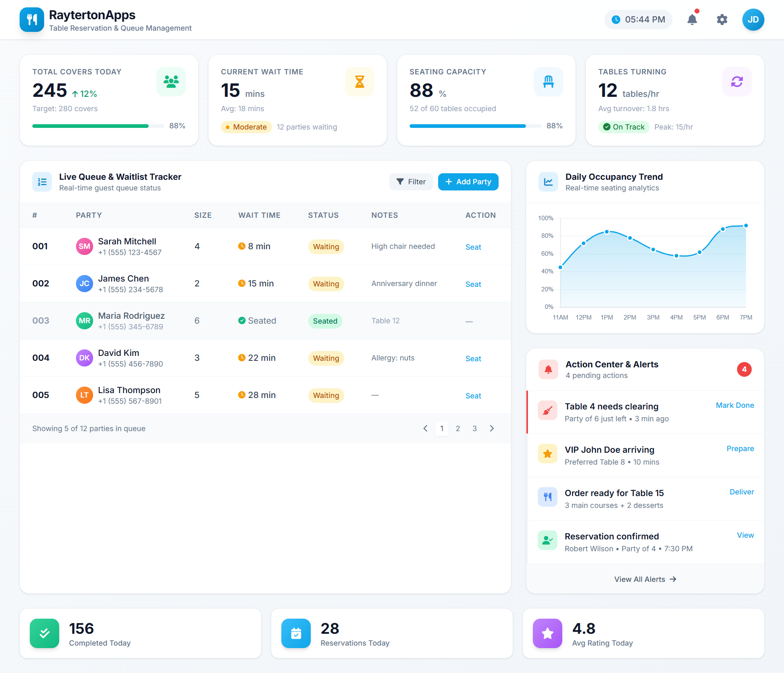Click the Order ready fork-and-knife icon
Screen dimensions: 784x673
tap(548, 496)
